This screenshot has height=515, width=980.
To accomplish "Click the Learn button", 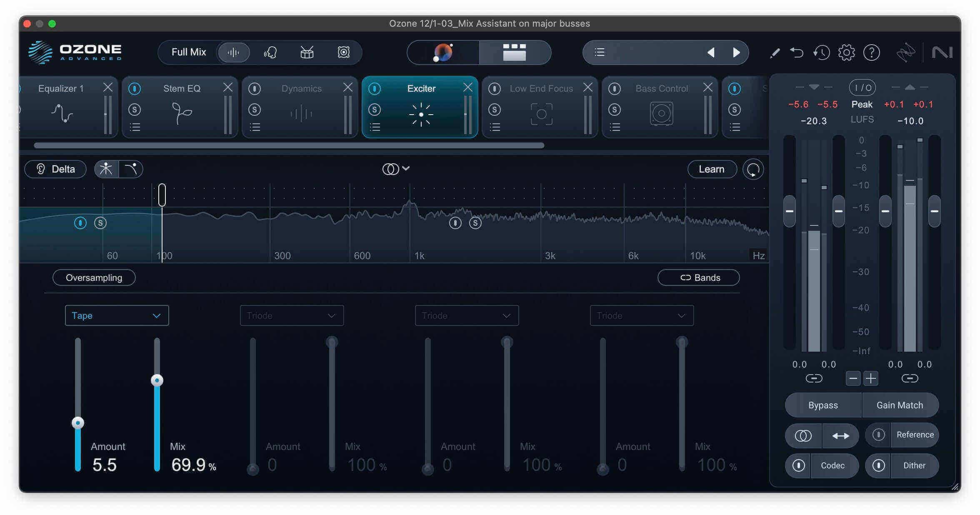I will point(712,169).
